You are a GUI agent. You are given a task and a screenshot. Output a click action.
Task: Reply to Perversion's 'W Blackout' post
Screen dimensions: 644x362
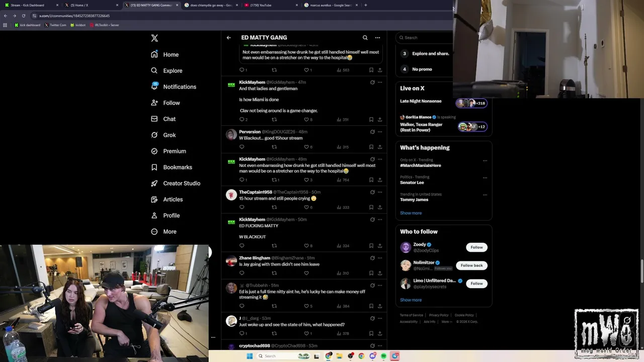point(242,147)
